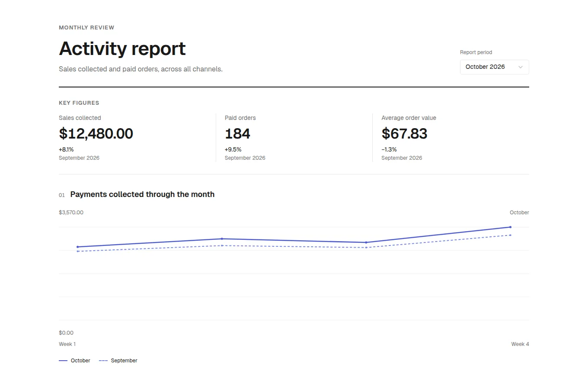This screenshot has height=368, width=588.
Task: Click the Average order value label
Action: (409, 118)
